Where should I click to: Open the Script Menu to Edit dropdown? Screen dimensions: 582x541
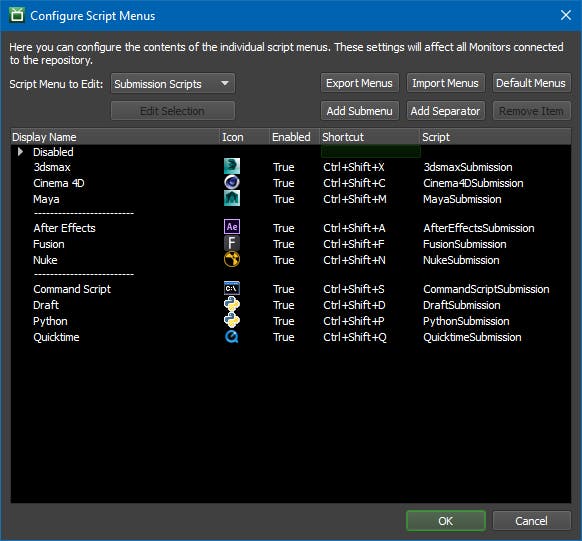click(x=173, y=83)
